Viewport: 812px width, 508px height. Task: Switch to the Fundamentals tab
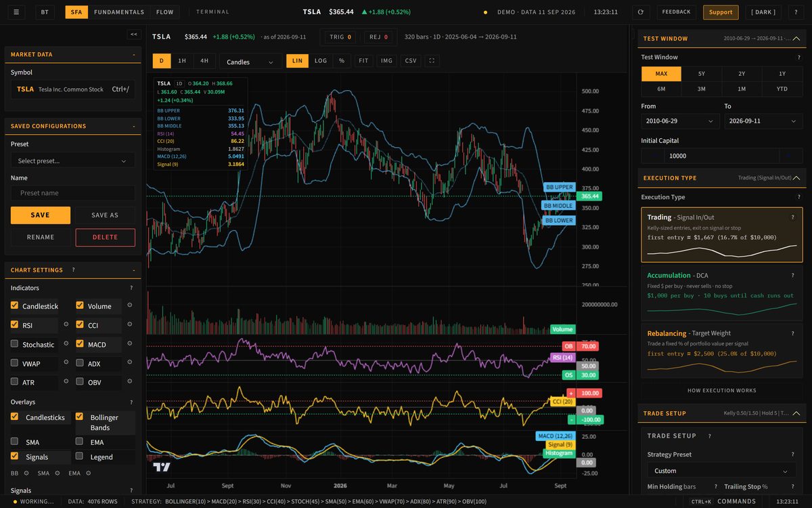point(119,12)
